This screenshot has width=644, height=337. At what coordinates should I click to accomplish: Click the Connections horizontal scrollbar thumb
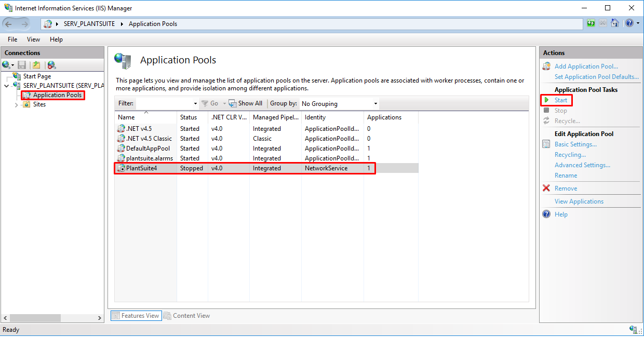click(35, 318)
